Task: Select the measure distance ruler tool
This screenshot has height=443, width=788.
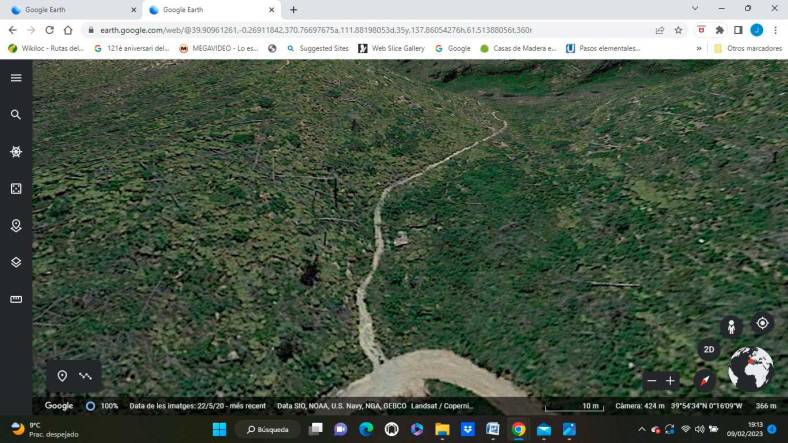Action: [x=16, y=300]
